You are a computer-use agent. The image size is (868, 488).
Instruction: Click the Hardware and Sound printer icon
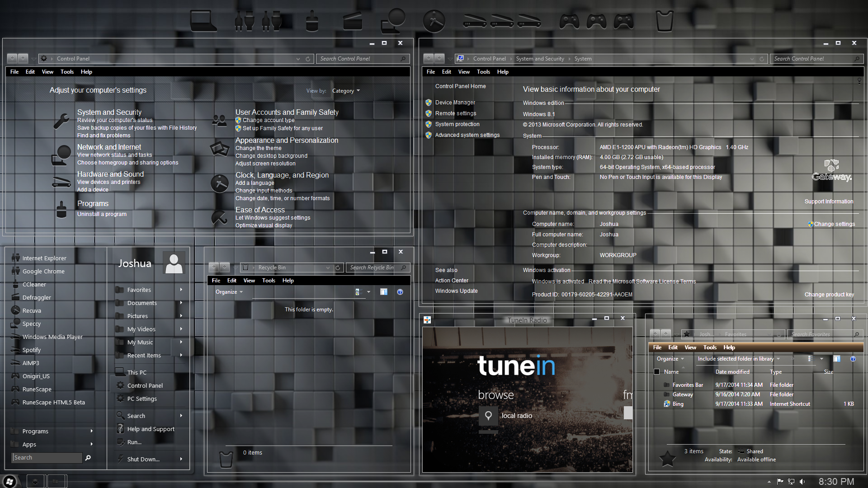[x=61, y=182]
